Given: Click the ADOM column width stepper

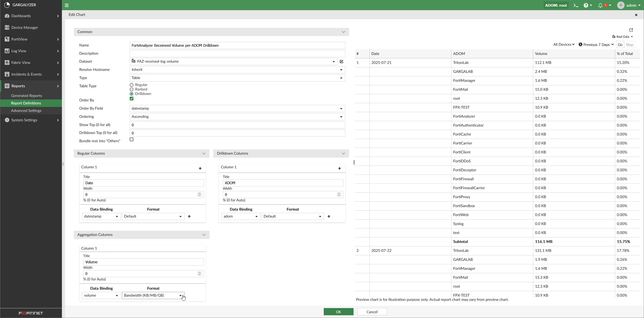Looking at the screenshot, I should click(339, 195).
